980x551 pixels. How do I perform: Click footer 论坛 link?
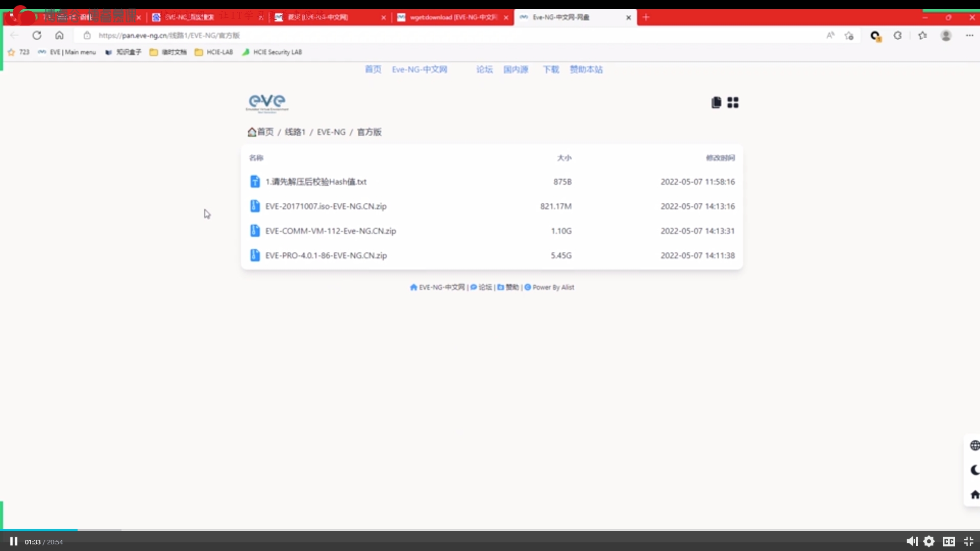point(481,288)
